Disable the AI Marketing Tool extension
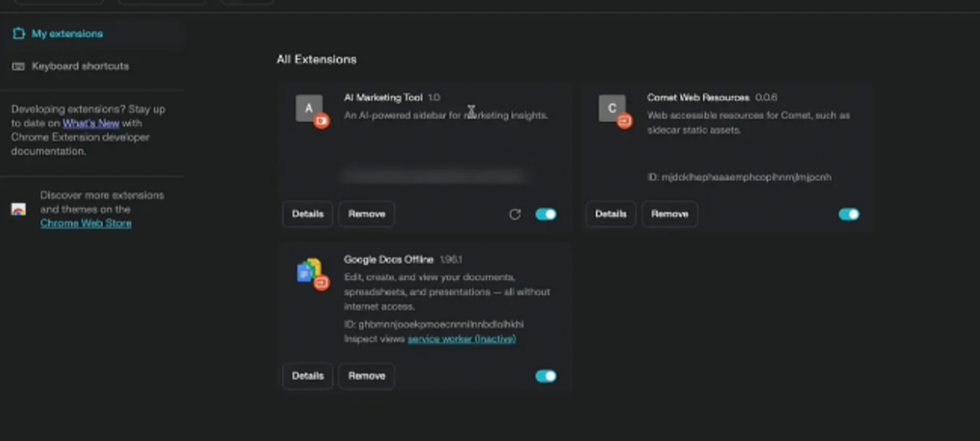Image resolution: width=980 pixels, height=441 pixels. click(546, 214)
